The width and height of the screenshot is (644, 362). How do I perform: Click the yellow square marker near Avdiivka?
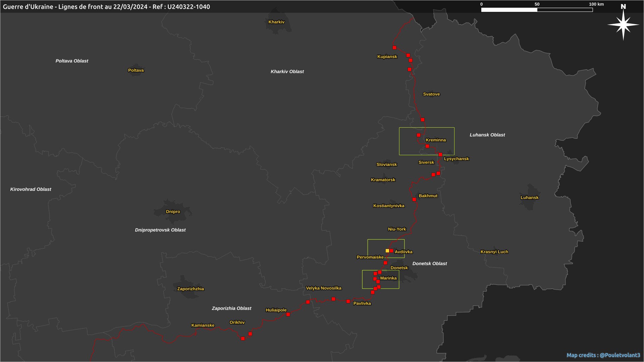387,251
